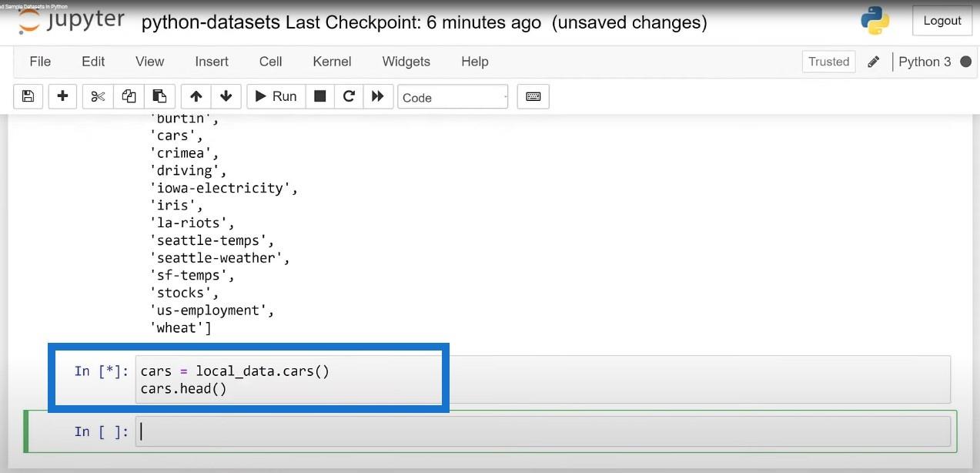Insert cell below with plus icon
The width and height of the screenshot is (980, 473).
pos(62,96)
